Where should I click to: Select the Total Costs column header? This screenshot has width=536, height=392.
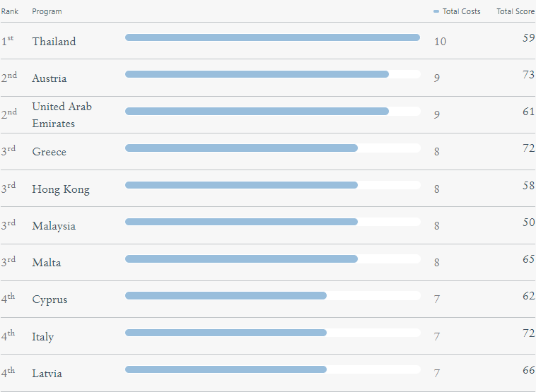(x=461, y=11)
